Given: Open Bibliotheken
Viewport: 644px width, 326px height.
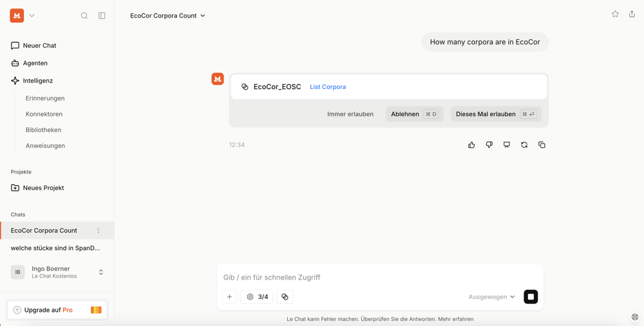Looking at the screenshot, I should 44,130.
